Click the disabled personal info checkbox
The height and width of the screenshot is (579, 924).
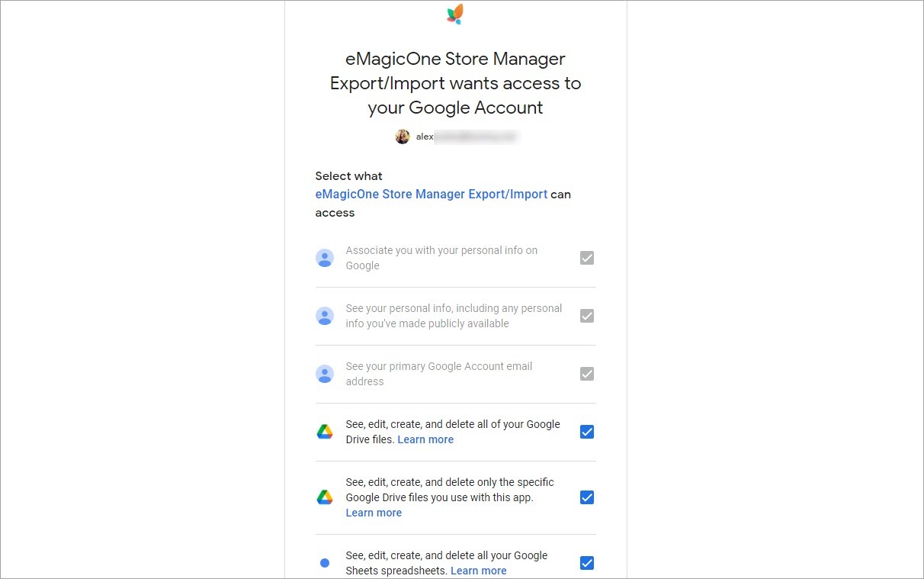[586, 316]
